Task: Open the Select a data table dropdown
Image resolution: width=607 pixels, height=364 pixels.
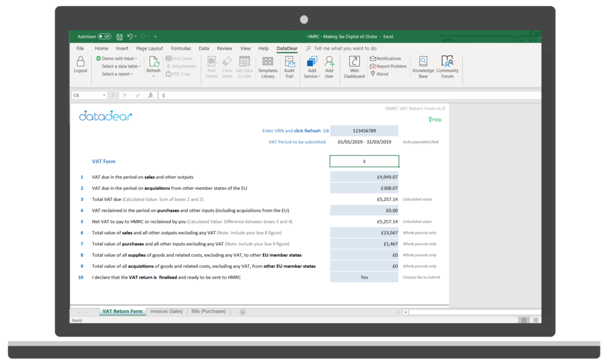Action: tap(121, 66)
